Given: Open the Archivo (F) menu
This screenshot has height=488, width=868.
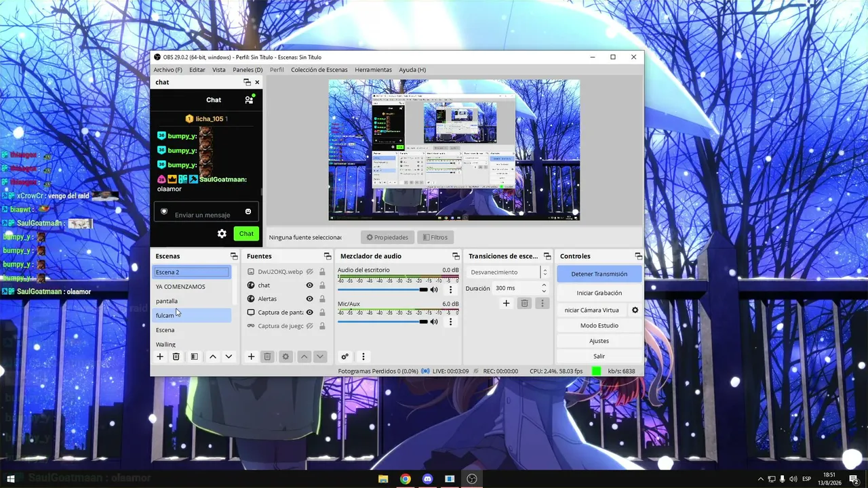Looking at the screenshot, I should [x=167, y=70].
